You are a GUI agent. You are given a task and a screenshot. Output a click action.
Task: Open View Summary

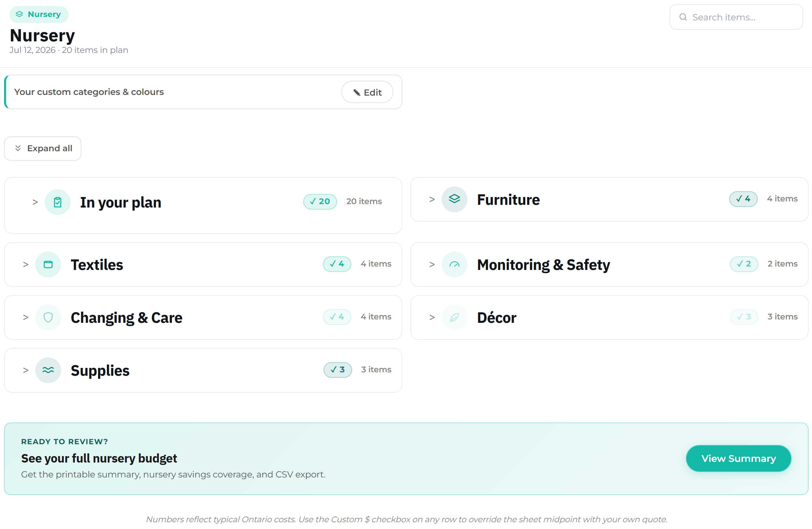738,458
